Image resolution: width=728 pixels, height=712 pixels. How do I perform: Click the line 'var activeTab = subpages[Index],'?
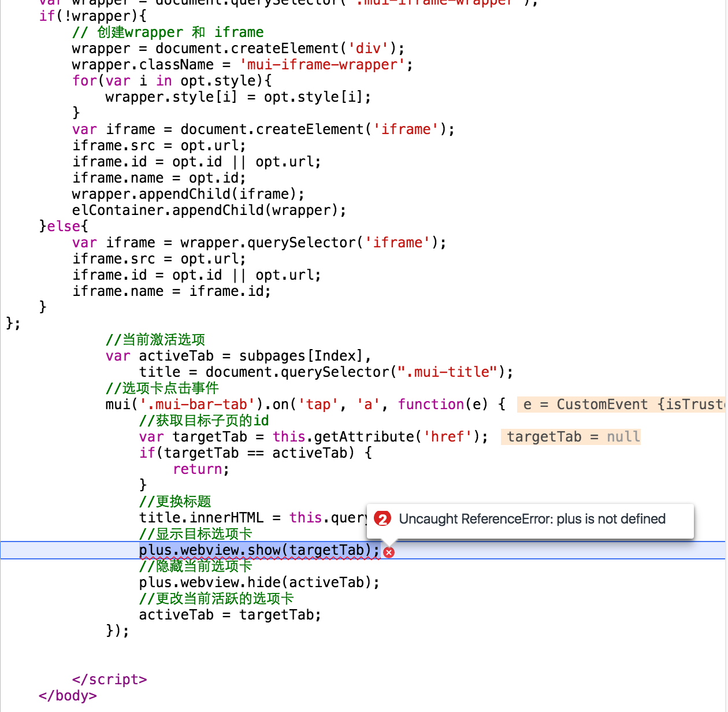(238, 356)
